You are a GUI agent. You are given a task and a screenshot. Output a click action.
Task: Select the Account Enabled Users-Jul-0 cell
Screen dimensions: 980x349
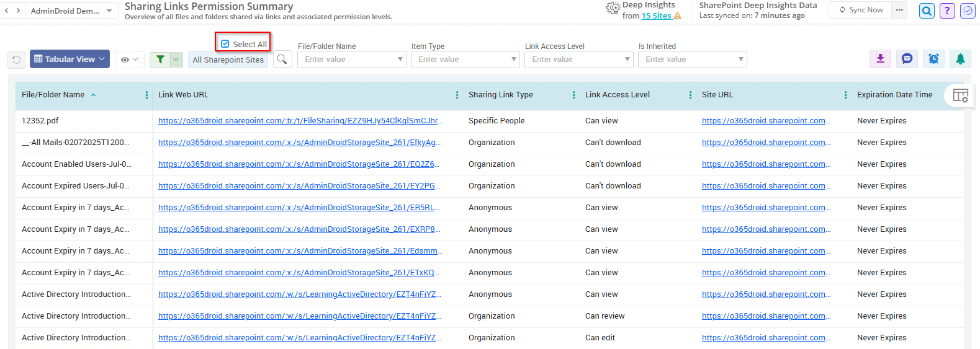pyautogui.click(x=76, y=164)
